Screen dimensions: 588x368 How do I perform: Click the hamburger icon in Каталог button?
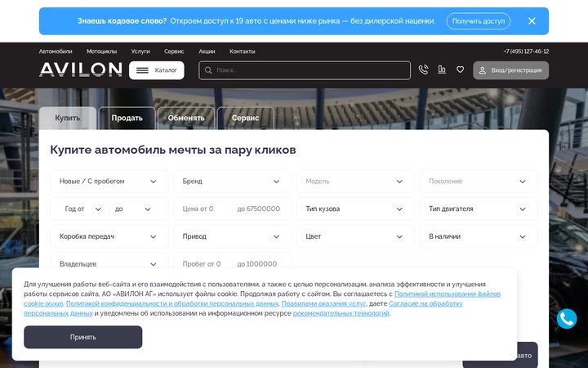click(x=142, y=70)
